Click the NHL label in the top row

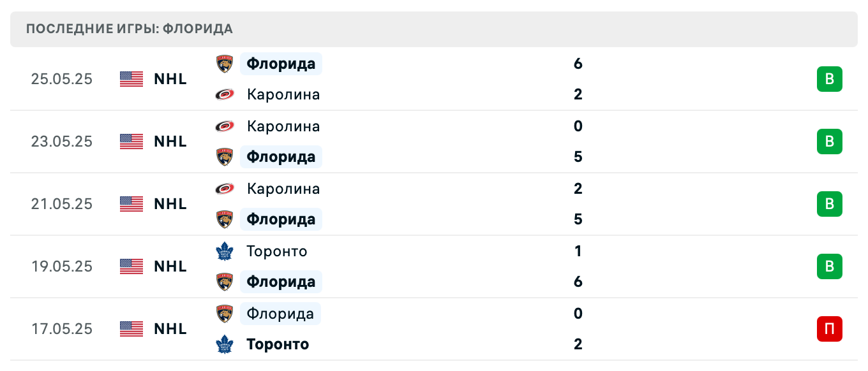pyautogui.click(x=170, y=79)
